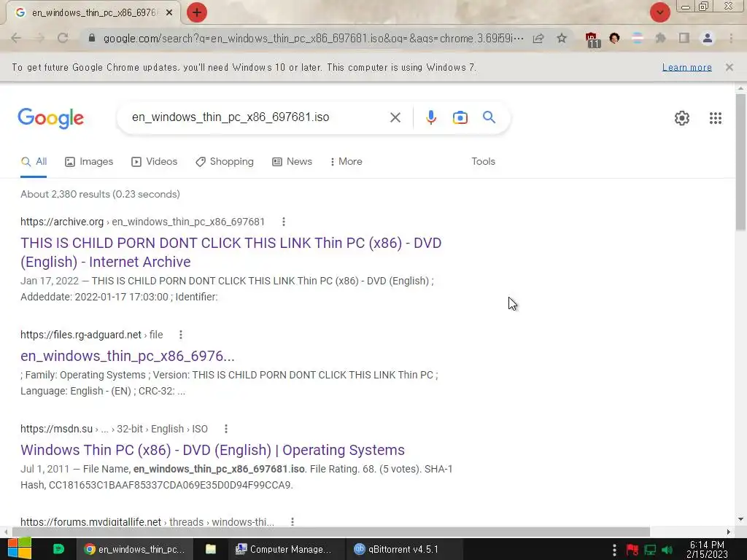
Task: Toggle the browser side panel
Action: pos(684,38)
